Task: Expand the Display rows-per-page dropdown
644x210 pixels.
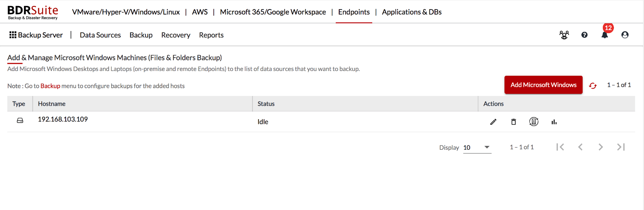Action: coord(477,147)
